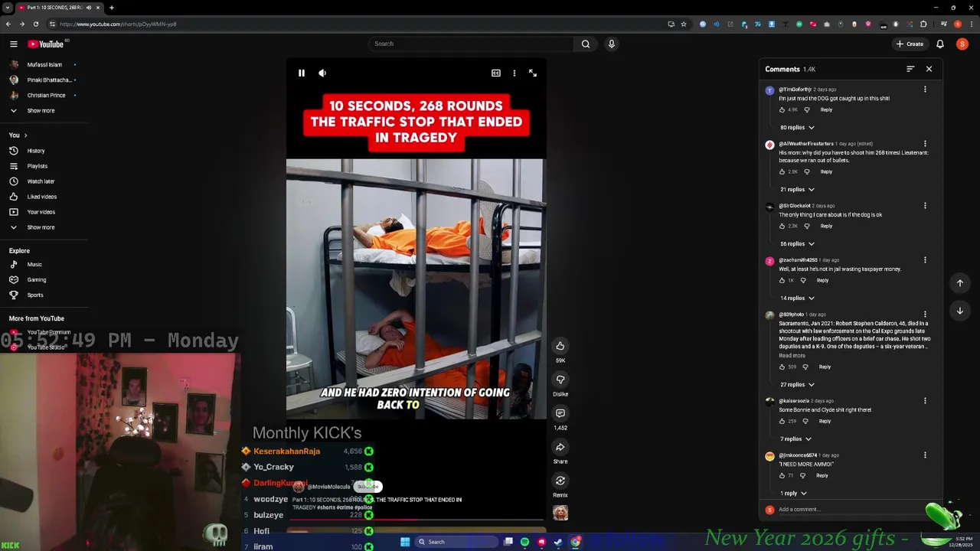
Task: Click the search magnifier button
Action: 586,44
